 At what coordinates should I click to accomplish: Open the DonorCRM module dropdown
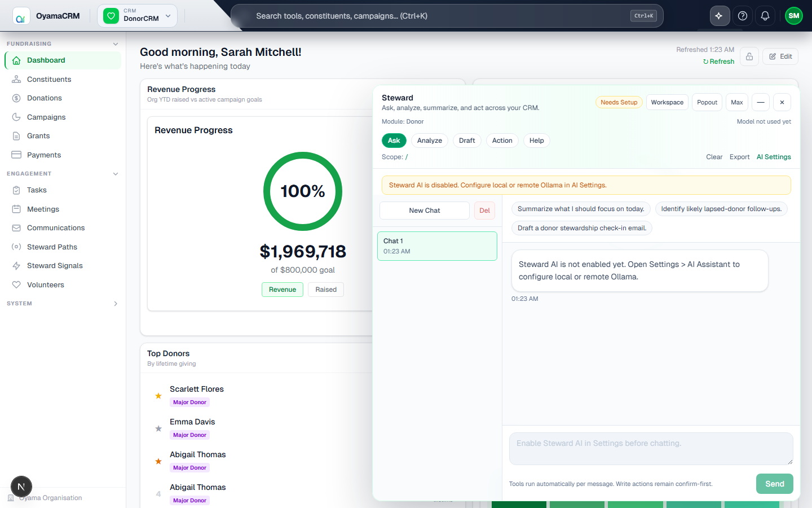(138, 16)
